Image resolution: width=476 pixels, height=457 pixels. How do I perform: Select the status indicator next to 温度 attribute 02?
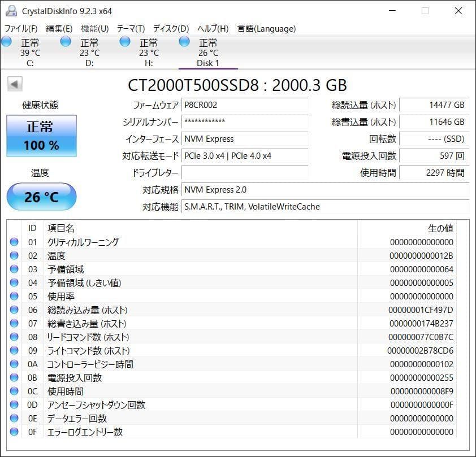coord(14,256)
